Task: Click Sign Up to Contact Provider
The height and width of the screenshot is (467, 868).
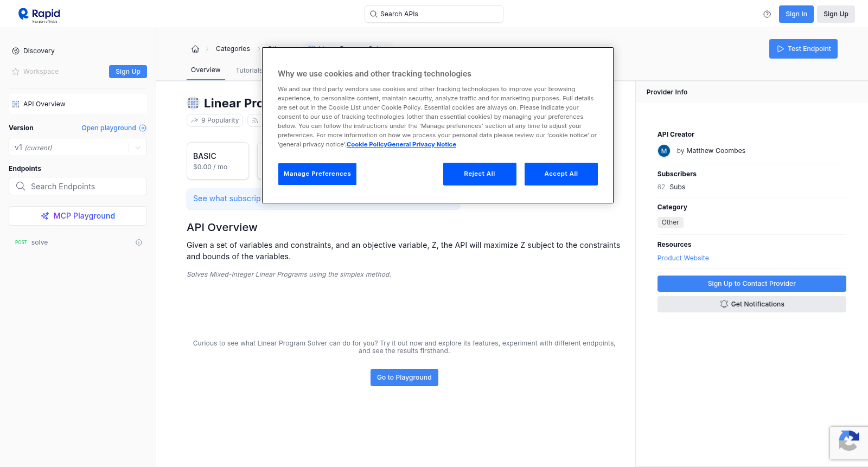Action: [x=752, y=284]
